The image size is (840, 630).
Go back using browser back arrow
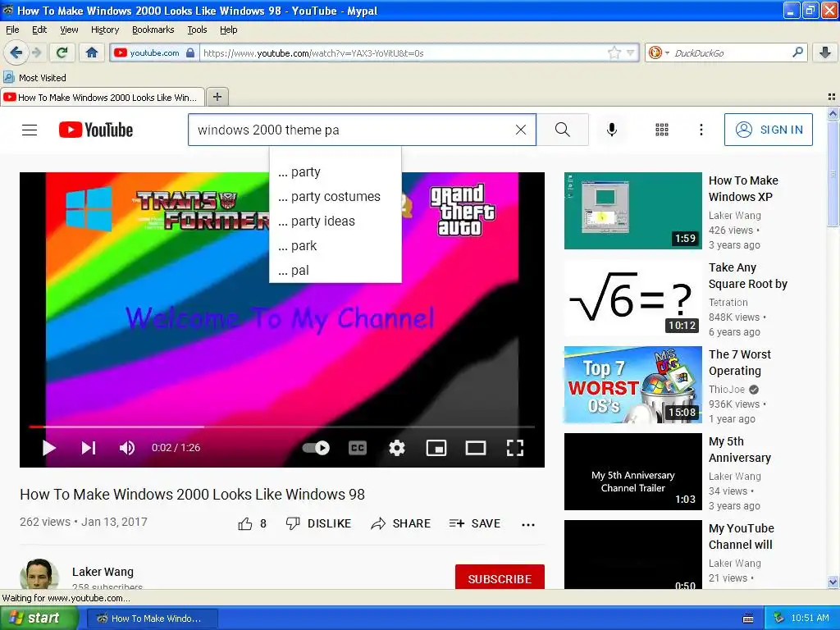[16, 52]
